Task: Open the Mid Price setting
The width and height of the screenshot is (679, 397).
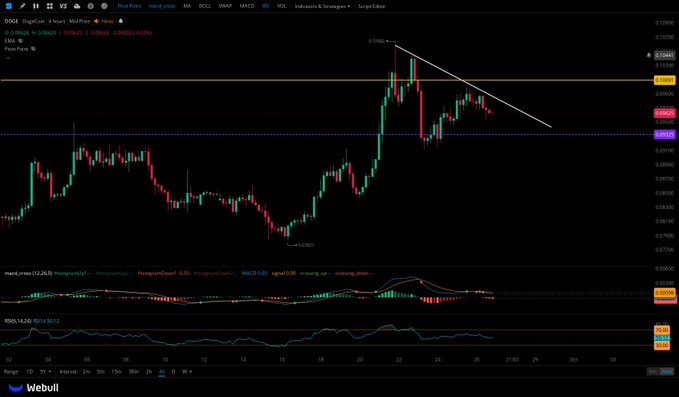Action: [x=80, y=21]
